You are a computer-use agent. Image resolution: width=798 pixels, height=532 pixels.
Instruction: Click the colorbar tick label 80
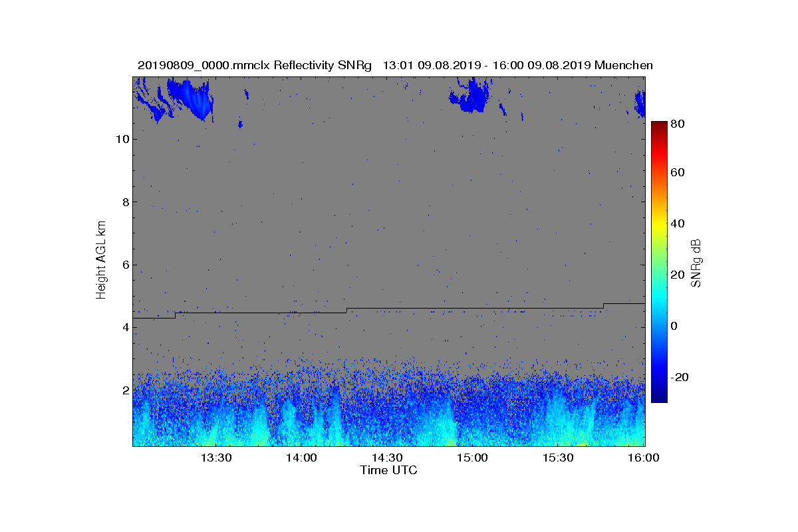point(678,124)
